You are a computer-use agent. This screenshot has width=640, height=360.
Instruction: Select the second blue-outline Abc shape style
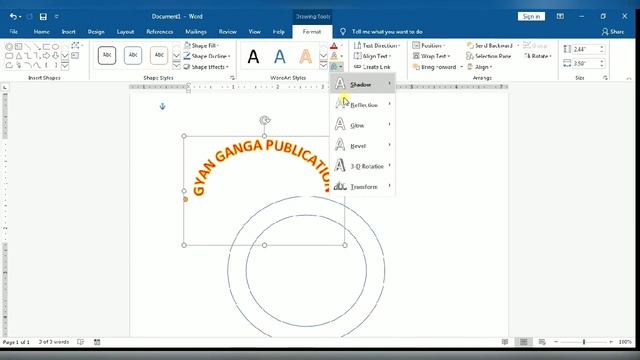(x=133, y=56)
